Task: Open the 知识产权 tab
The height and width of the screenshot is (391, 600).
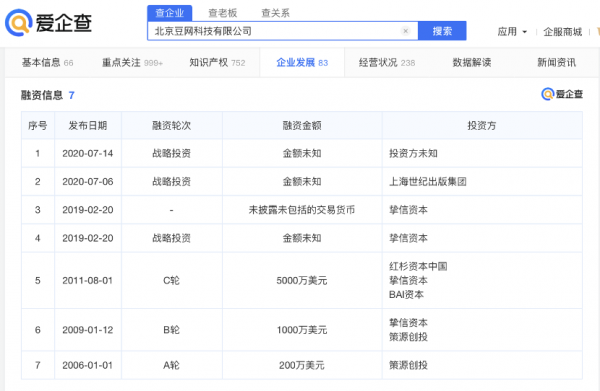Action: [217, 62]
